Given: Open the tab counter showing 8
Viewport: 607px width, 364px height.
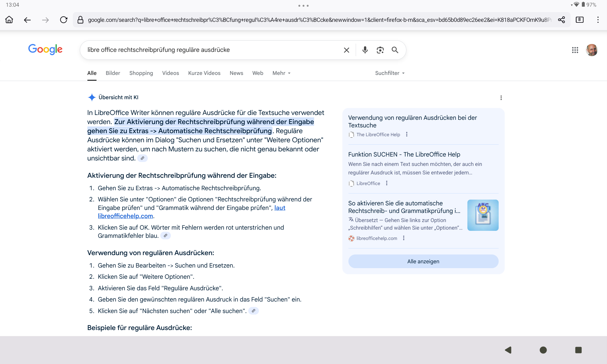Looking at the screenshot, I should (x=580, y=20).
